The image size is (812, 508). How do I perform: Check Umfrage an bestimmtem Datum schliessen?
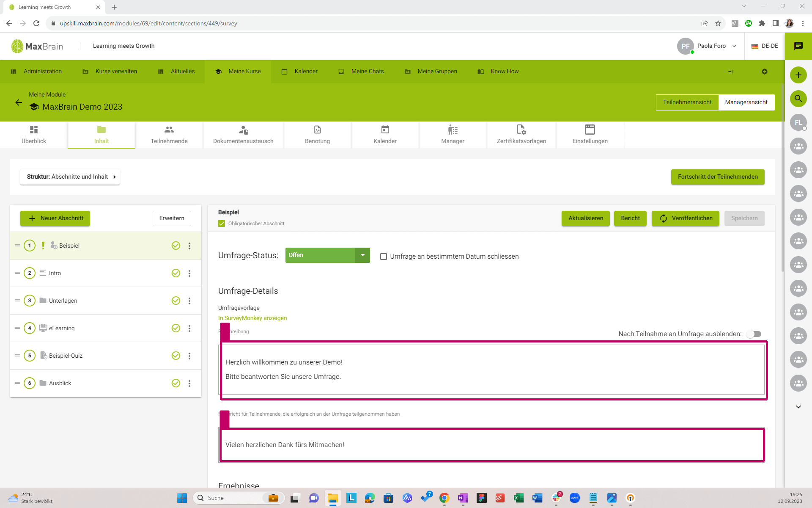384,257
